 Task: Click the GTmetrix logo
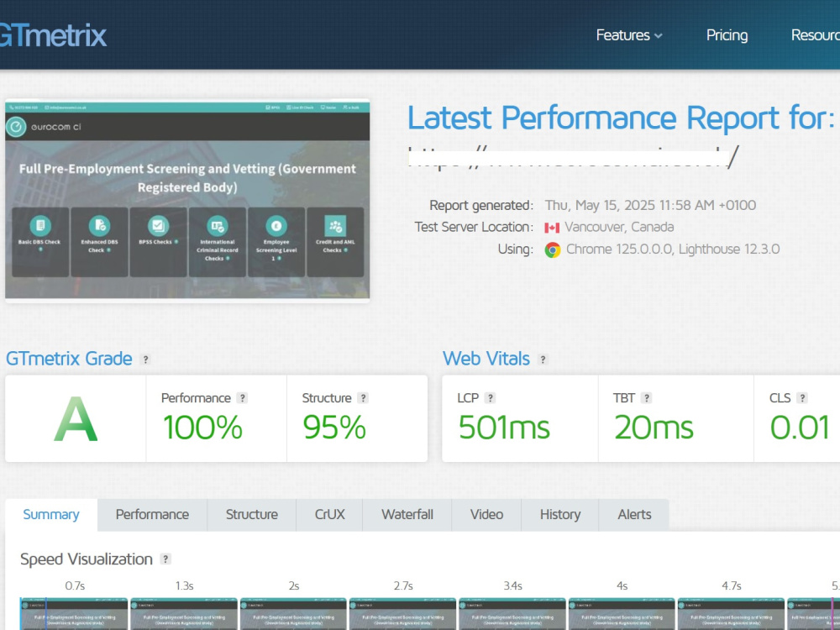(x=52, y=35)
